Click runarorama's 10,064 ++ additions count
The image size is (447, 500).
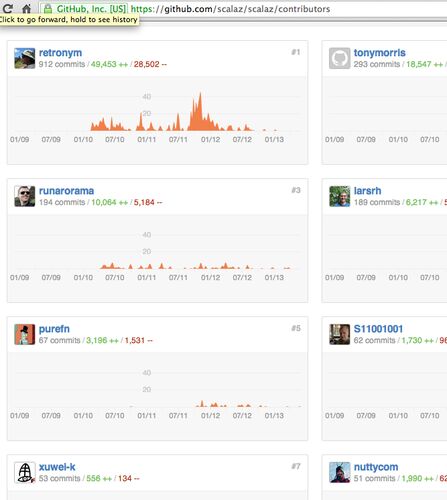point(110,202)
